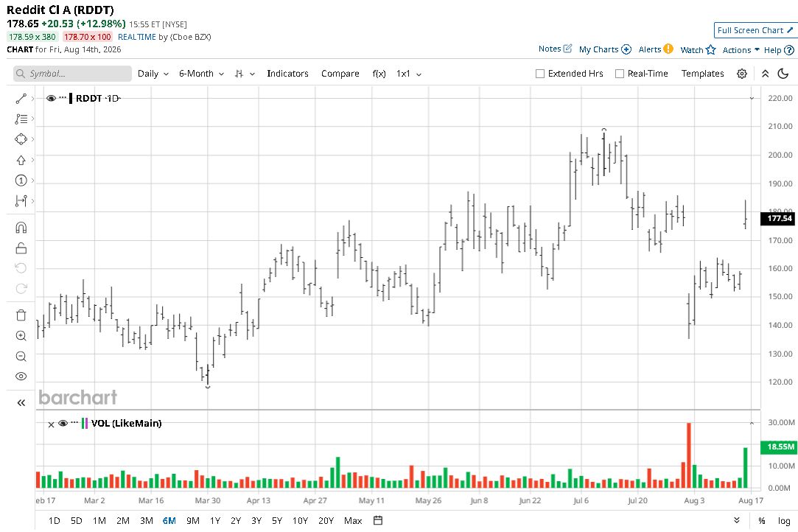Screen dimensions: 798x532
Task: Select the 5D time range
Action: tap(77, 521)
